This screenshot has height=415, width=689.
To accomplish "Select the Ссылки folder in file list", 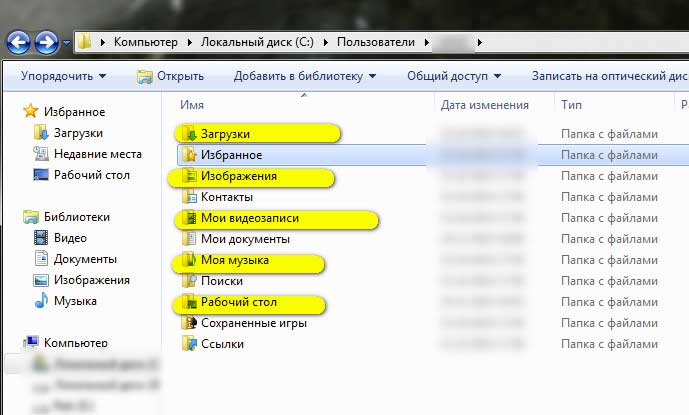I will pyautogui.click(x=222, y=344).
